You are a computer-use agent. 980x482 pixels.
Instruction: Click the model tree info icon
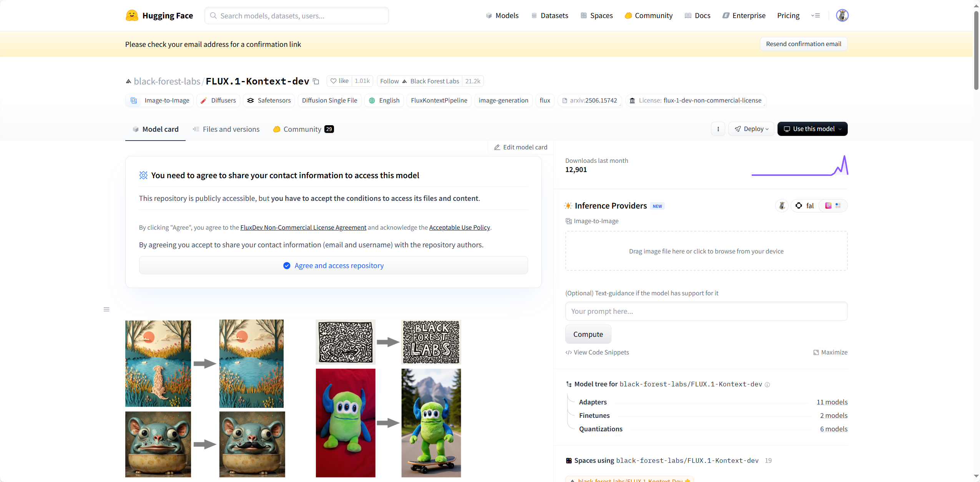point(767,384)
